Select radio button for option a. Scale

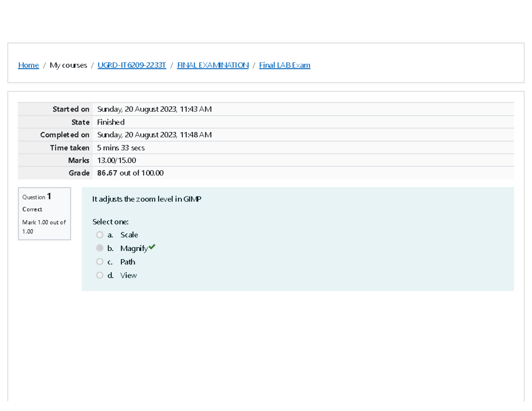pos(100,235)
